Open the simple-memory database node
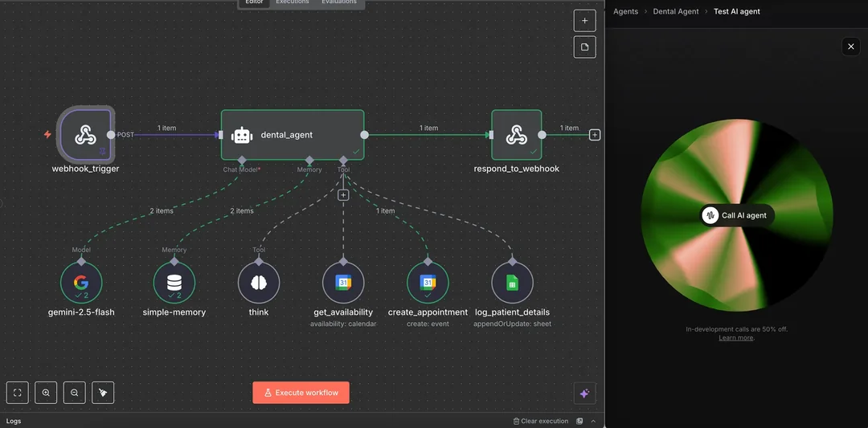The height and width of the screenshot is (428, 868). pos(174,283)
